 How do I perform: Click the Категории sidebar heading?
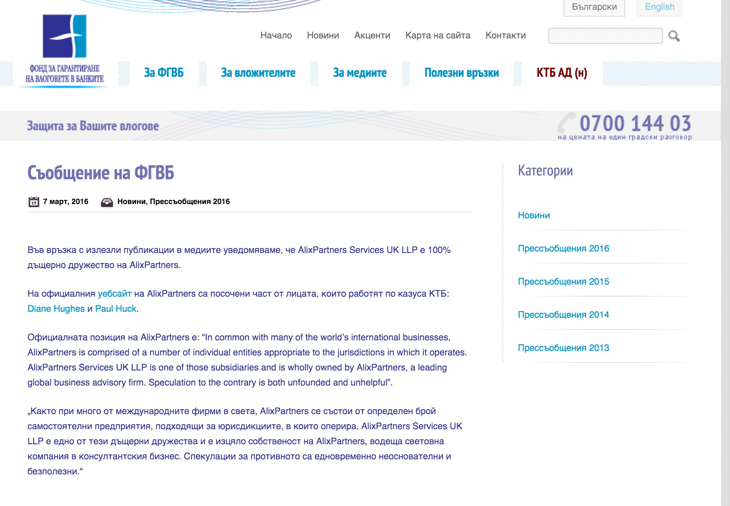point(545,171)
